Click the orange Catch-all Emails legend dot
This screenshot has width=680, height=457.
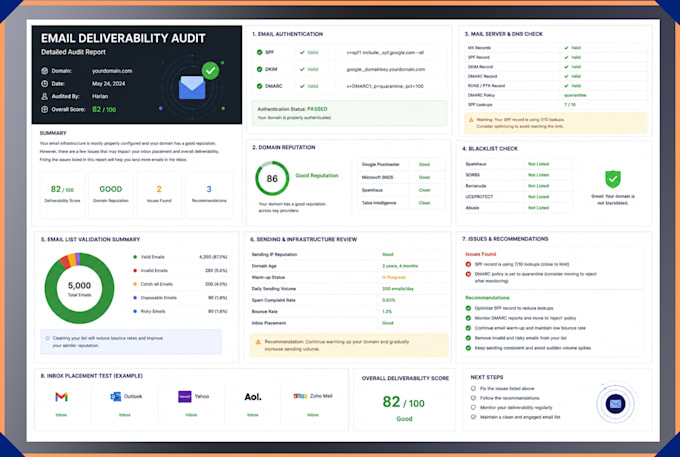(135, 284)
